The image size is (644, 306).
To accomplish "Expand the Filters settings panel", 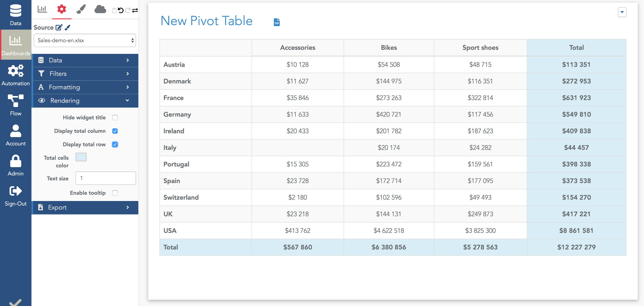I will (85, 74).
